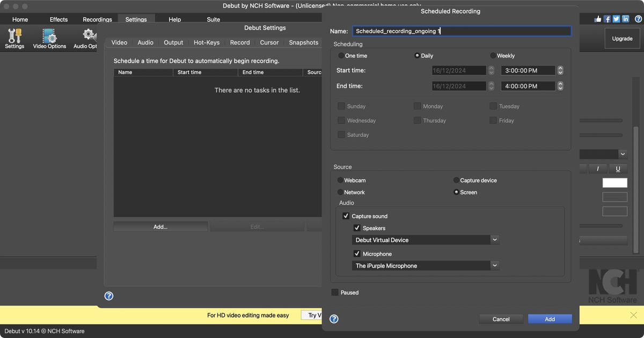Click the Facebook share icon
Screen dimensions: 644x338
[x=607, y=18]
